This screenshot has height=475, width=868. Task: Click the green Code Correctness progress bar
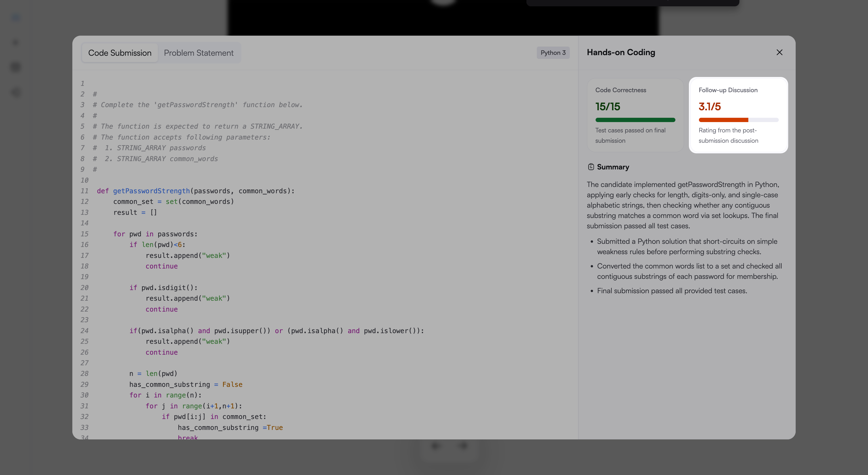tap(635, 120)
